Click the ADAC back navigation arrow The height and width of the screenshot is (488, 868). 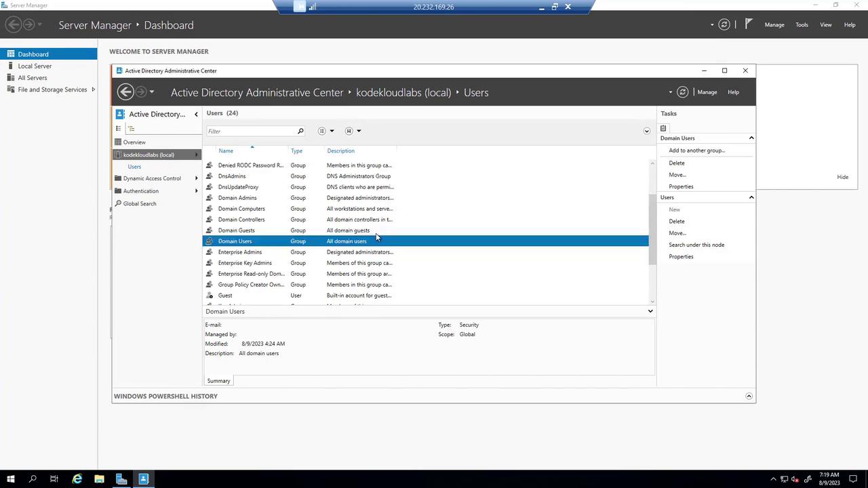coord(125,92)
